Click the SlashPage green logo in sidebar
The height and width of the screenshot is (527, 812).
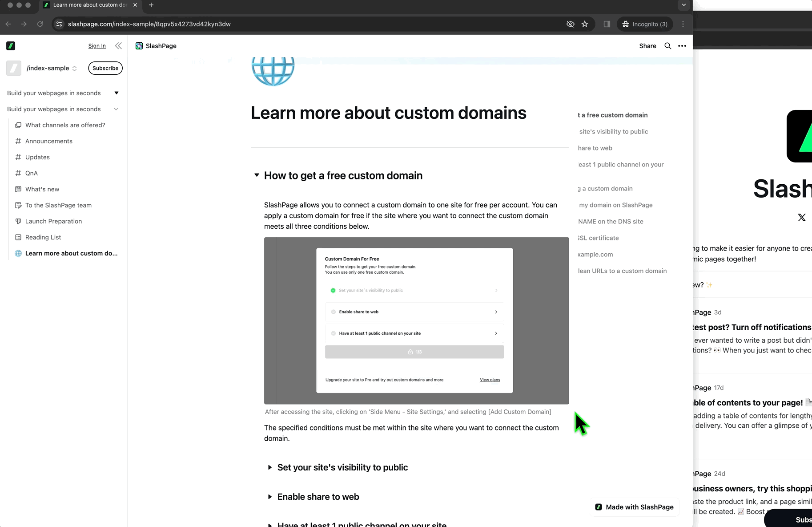click(x=11, y=46)
